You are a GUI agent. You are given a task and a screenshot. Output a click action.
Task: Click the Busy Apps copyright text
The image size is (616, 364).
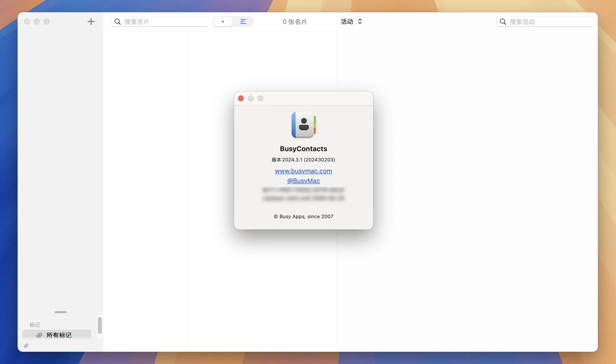tap(303, 216)
